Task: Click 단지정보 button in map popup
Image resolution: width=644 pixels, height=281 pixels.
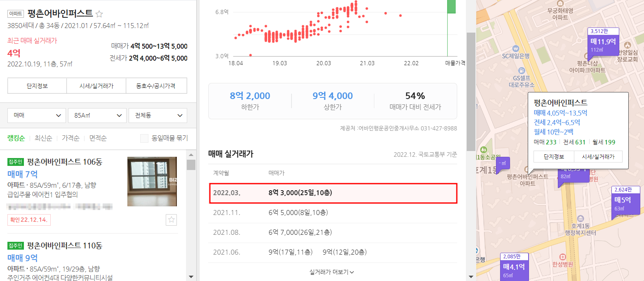Action: click(x=553, y=157)
